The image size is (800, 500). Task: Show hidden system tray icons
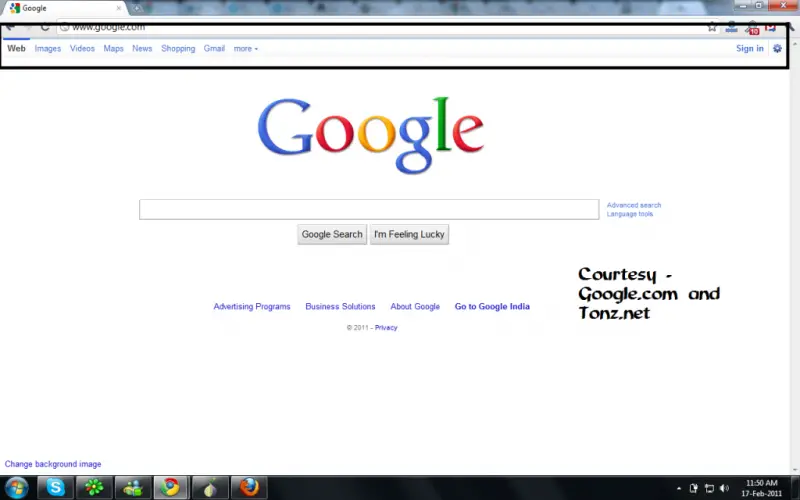(x=679, y=488)
